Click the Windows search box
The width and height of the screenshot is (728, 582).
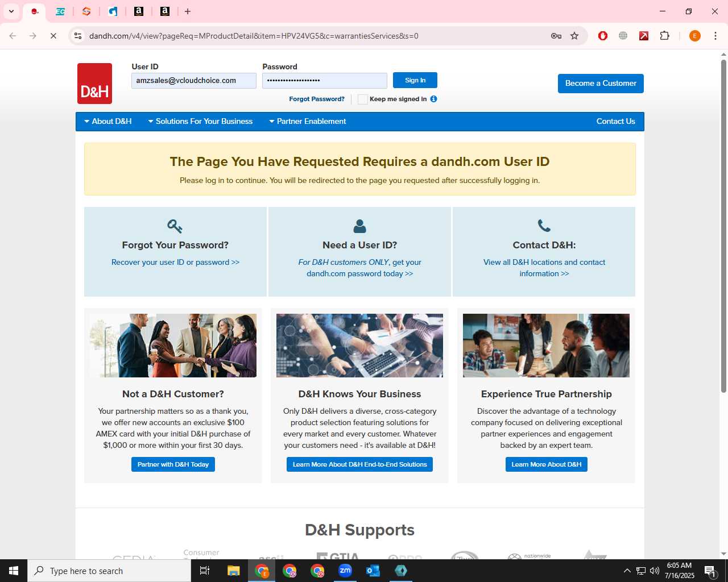click(109, 571)
